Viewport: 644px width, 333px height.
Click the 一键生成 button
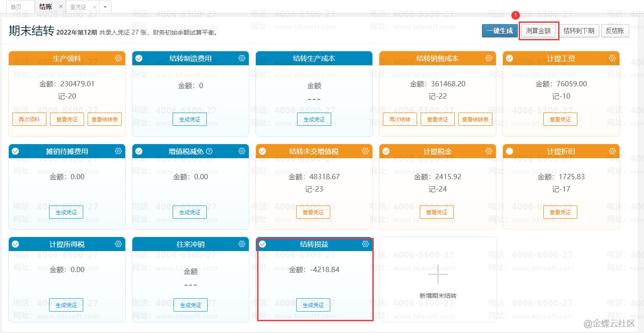(499, 31)
